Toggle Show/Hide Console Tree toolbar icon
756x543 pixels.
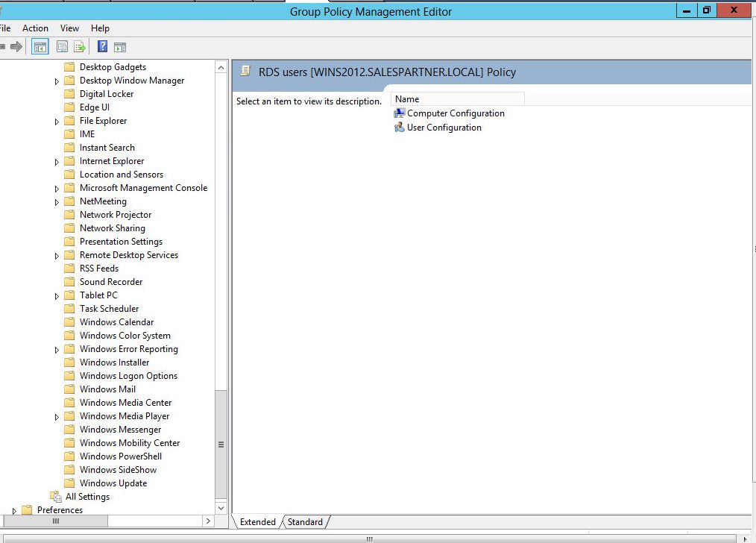(40, 47)
